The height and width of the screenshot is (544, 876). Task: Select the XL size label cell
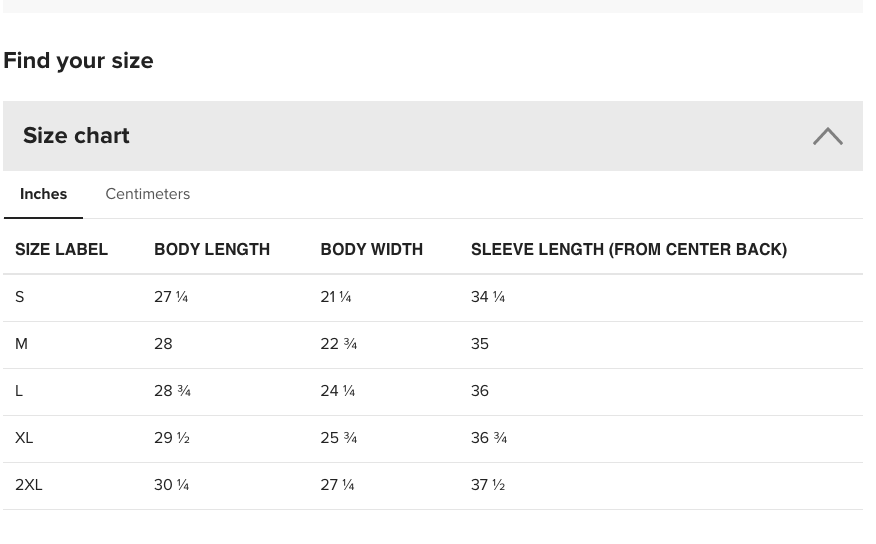(24, 438)
